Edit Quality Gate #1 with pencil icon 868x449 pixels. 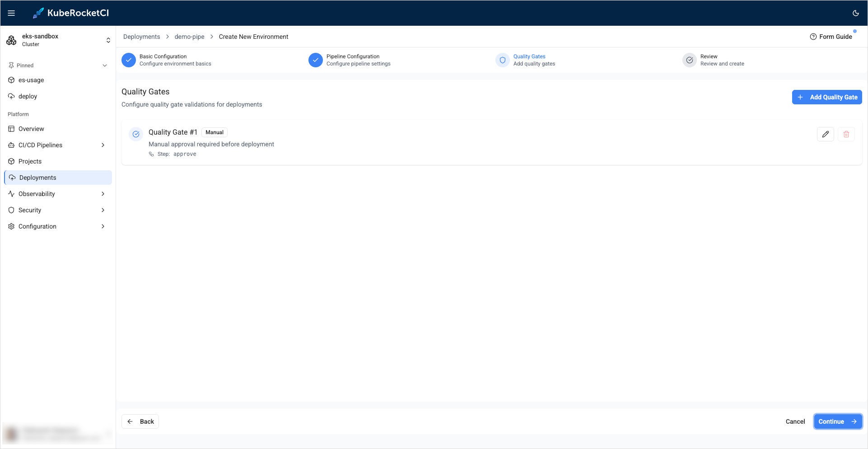coord(825,134)
